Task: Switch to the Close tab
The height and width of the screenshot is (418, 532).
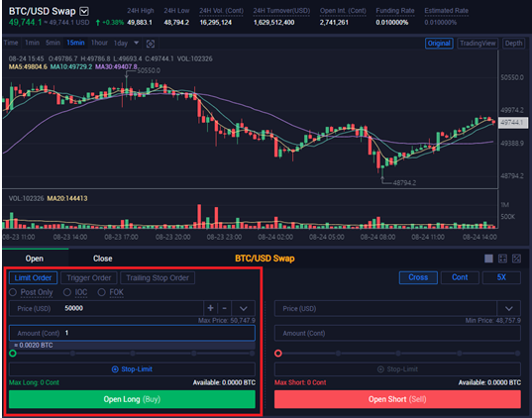Action: 103,259
